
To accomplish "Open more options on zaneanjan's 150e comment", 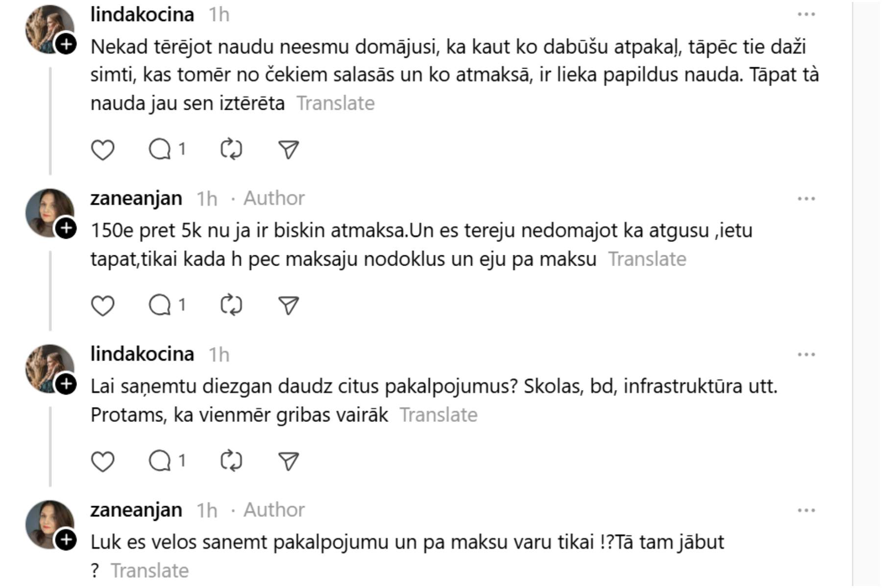I will 806,199.
